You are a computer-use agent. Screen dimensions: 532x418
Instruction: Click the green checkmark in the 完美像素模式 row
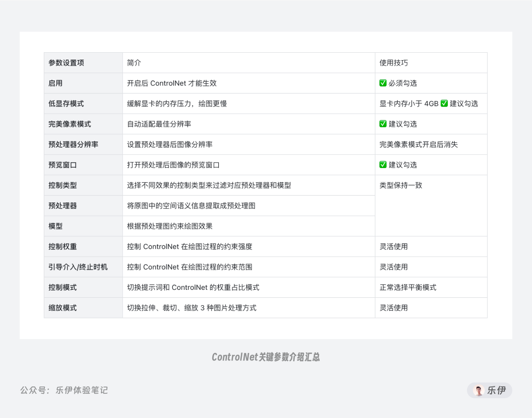pyautogui.click(x=383, y=124)
